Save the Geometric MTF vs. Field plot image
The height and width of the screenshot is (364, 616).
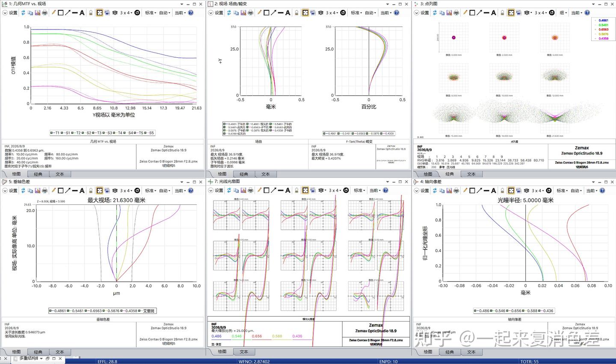[37, 13]
